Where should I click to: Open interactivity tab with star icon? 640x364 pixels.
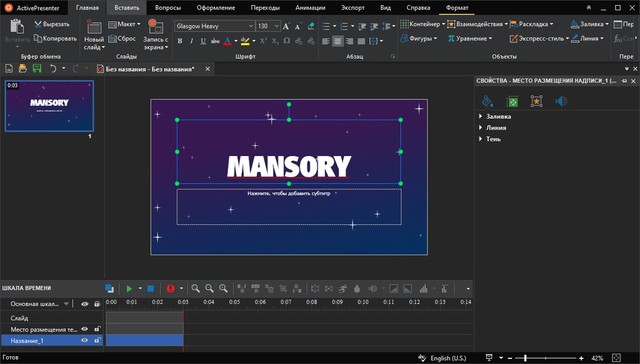[x=537, y=101]
